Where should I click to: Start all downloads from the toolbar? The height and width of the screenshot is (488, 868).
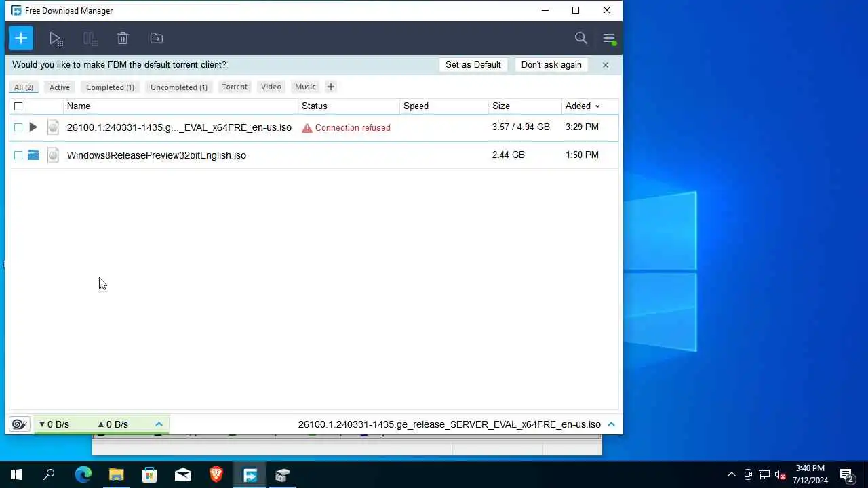(56, 39)
